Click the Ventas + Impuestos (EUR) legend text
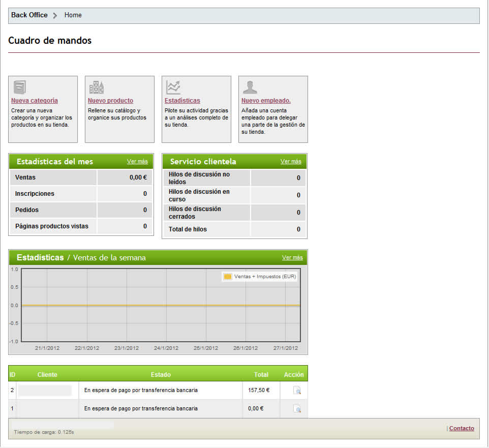Image resolution: width=489 pixels, height=448 pixels. (265, 277)
